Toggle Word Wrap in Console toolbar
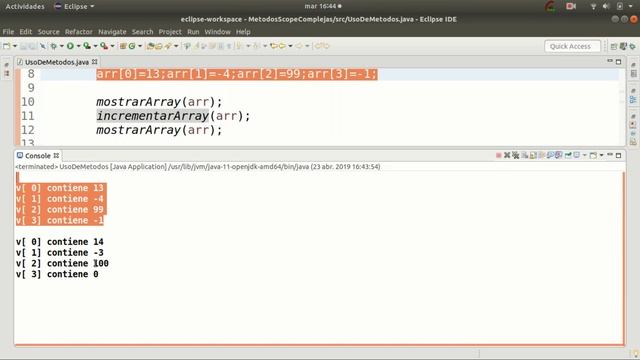Screen dimensions: 640x360 click(542, 156)
